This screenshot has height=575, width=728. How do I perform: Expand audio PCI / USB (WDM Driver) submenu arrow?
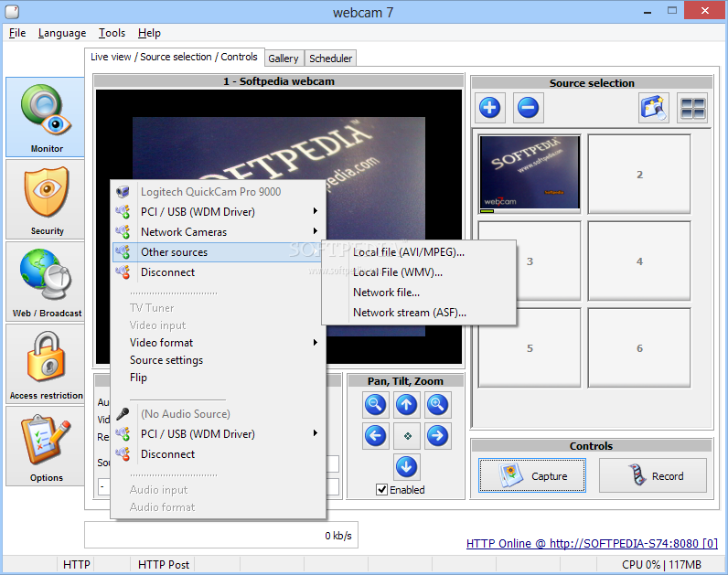point(316,433)
